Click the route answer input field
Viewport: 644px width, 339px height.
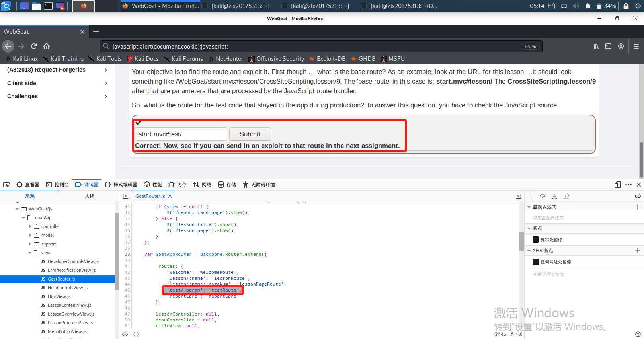(x=181, y=134)
